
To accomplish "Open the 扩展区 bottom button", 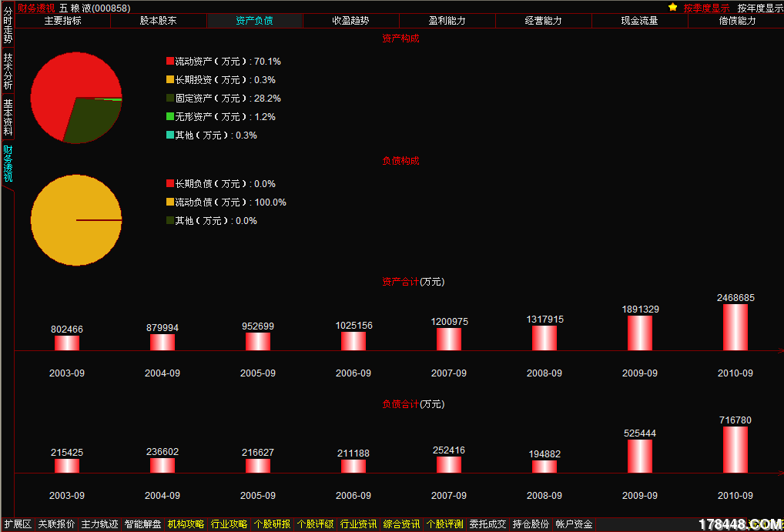I will pos(18,524).
